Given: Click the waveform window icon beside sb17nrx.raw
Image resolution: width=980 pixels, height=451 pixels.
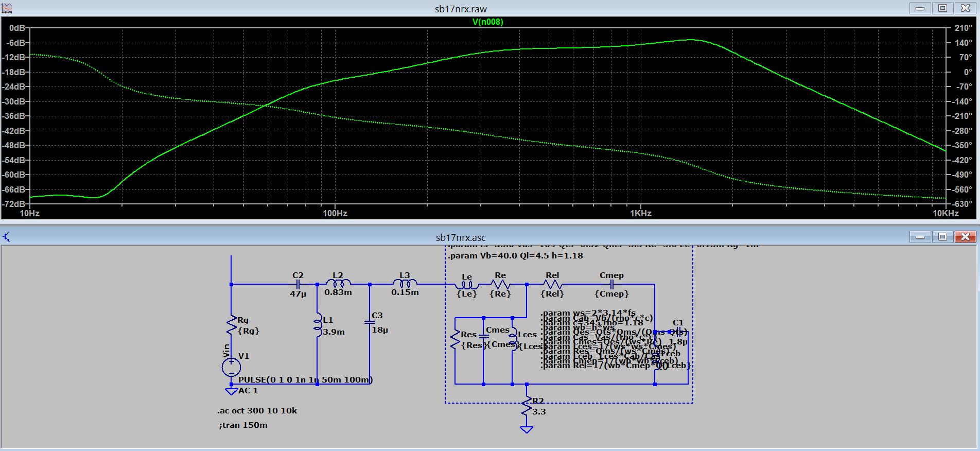Looking at the screenshot, I should pyautogui.click(x=7, y=9).
